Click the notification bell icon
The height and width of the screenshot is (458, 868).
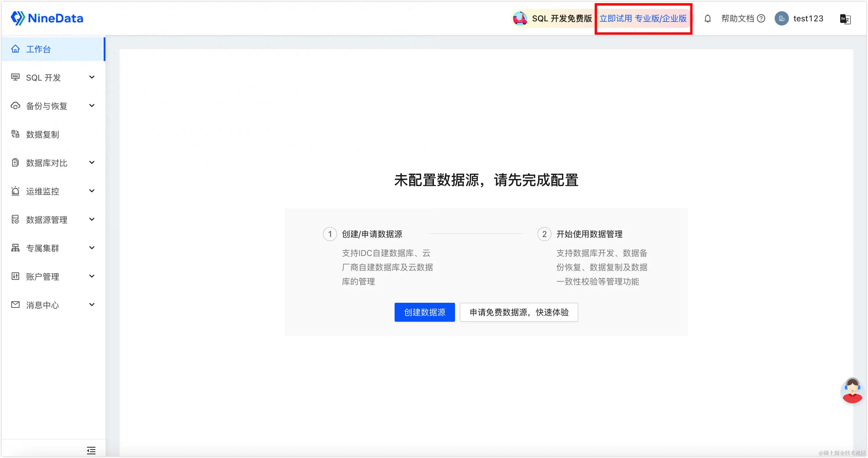click(x=708, y=19)
